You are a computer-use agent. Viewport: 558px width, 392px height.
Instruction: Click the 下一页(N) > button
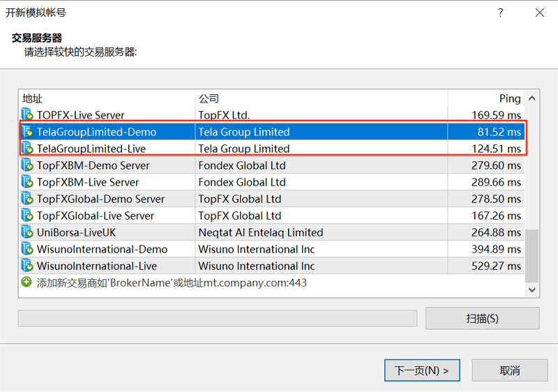pyautogui.click(x=422, y=370)
